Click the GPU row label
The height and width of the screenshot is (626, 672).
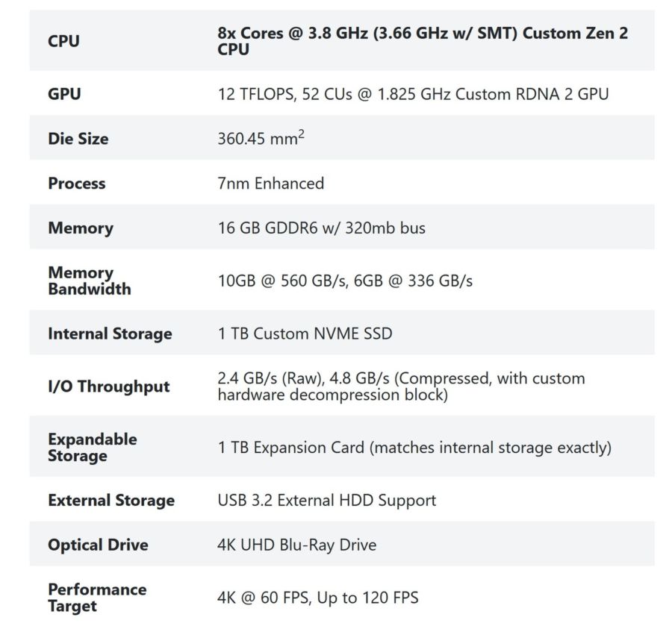64,94
